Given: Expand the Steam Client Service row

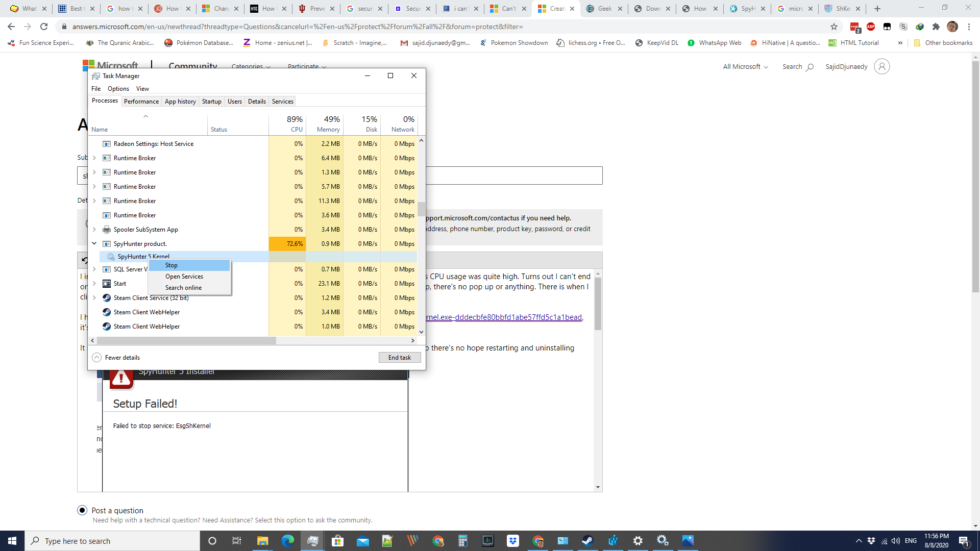Looking at the screenshot, I should click(94, 298).
